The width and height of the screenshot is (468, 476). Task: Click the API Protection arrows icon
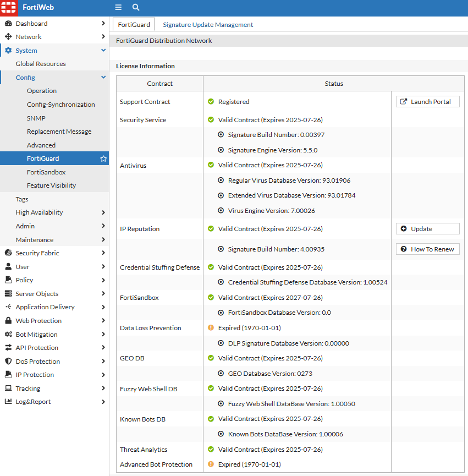[x=8, y=348]
